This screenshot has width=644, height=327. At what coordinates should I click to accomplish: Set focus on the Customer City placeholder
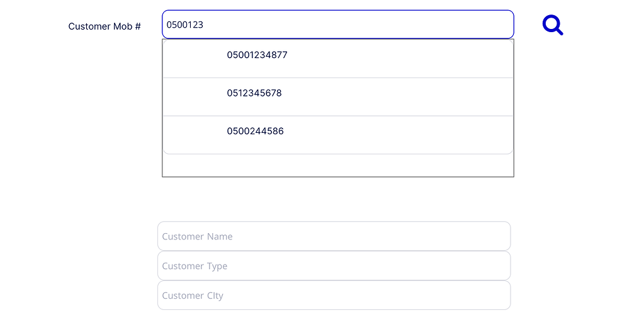coord(193,296)
